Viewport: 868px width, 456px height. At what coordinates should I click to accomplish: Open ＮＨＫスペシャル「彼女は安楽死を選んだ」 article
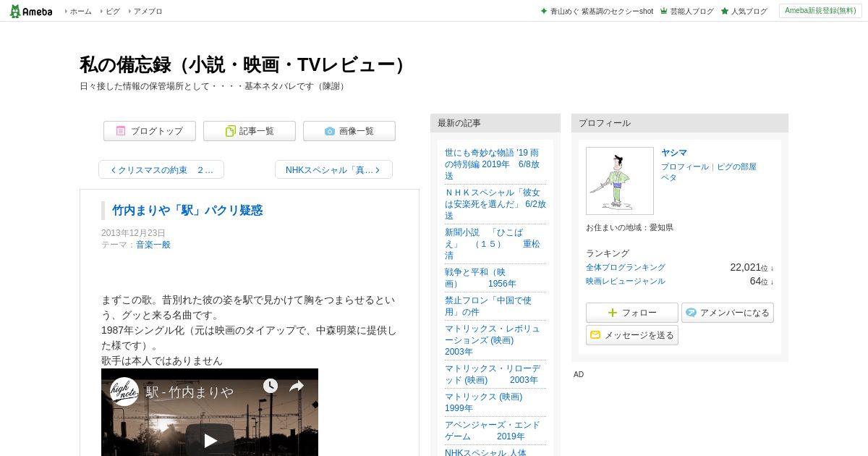[x=495, y=204]
